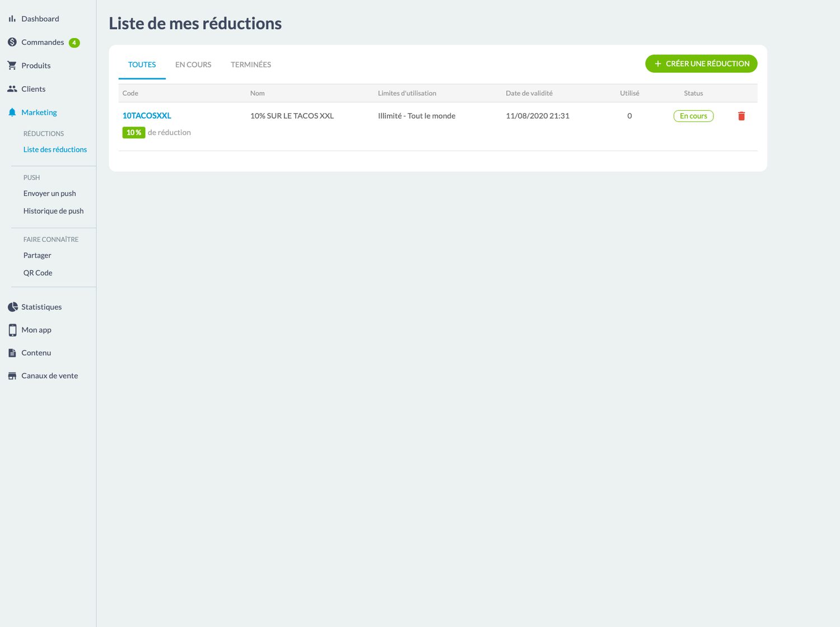Open the Clients section
The width and height of the screenshot is (840, 627).
click(x=34, y=89)
